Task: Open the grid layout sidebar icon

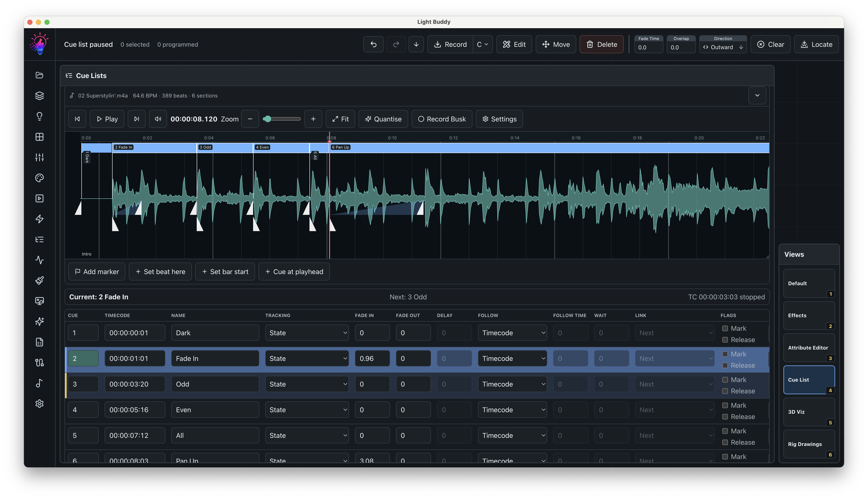Action: pos(39,137)
